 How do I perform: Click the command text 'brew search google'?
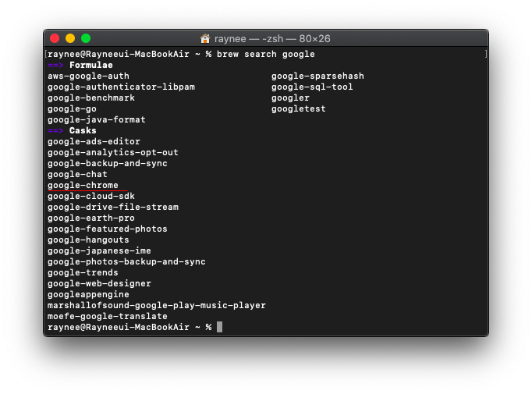coord(266,55)
